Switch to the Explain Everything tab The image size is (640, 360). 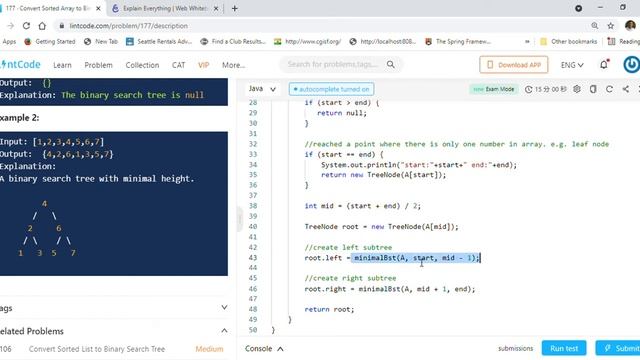(165, 8)
